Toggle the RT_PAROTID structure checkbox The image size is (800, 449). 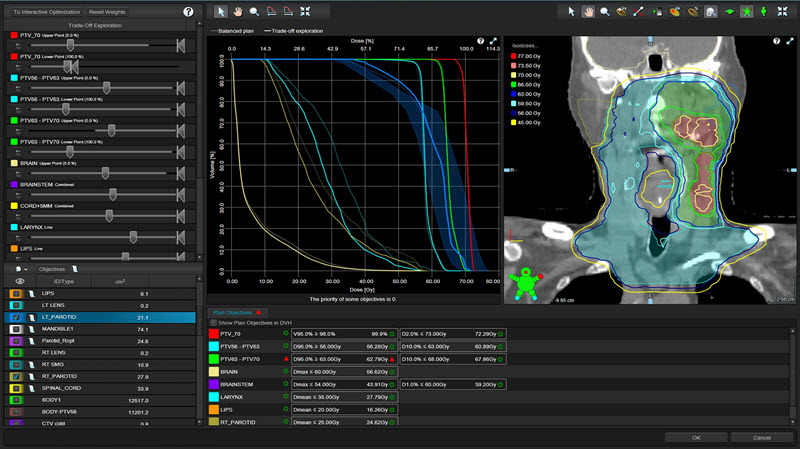(x=15, y=377)
